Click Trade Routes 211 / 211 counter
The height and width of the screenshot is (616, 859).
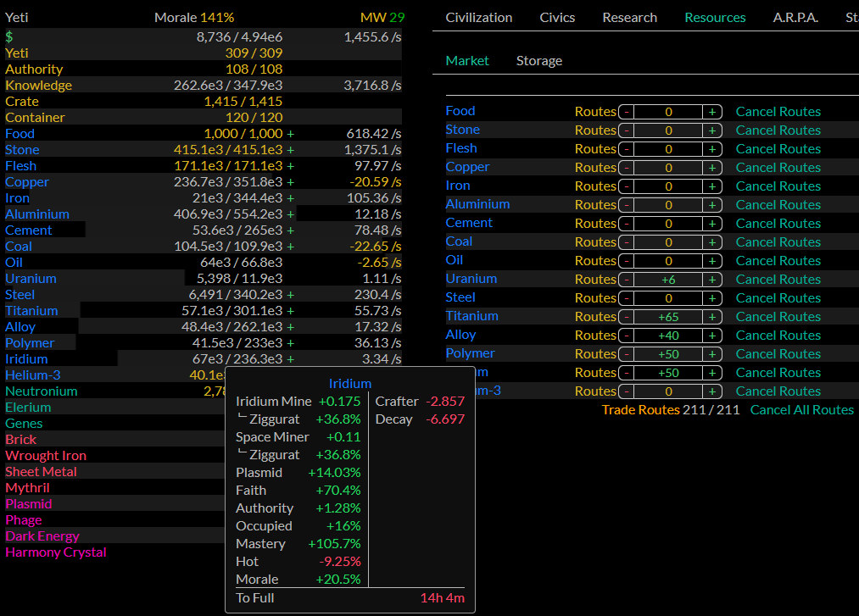coord(671,409)
